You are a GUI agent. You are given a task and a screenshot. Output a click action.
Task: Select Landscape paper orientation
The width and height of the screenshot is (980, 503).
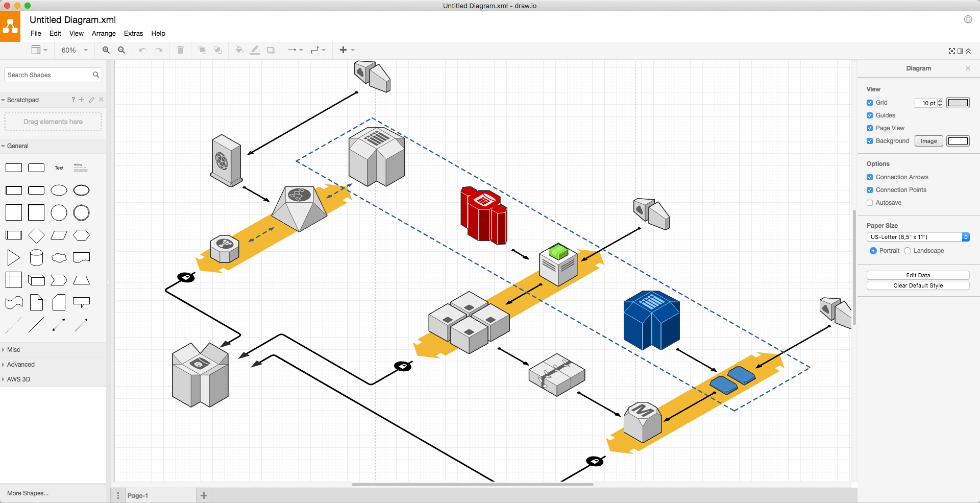point(908,251)
